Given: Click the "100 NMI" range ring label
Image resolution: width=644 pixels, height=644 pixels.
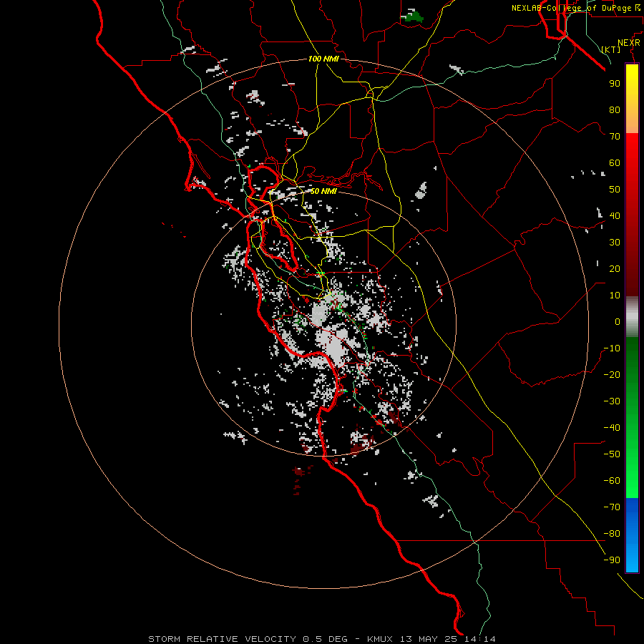Looking at the screenshot, I should [323, 59].
